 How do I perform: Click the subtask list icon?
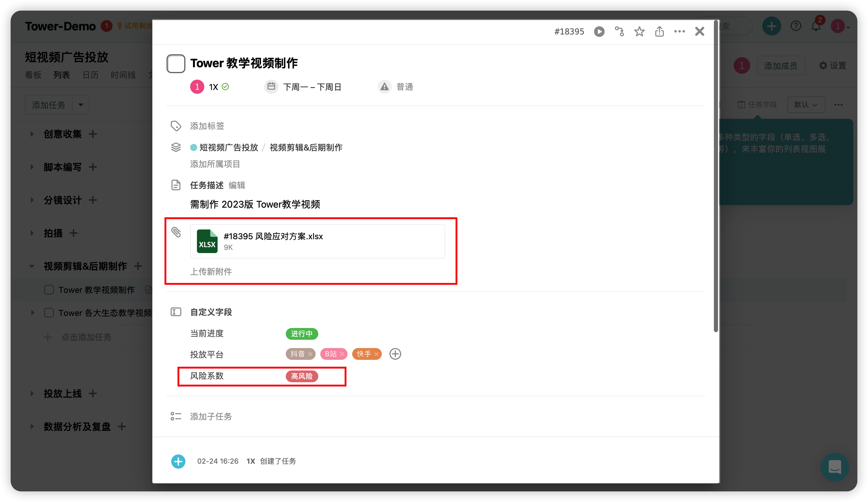(x=176, y=416)
